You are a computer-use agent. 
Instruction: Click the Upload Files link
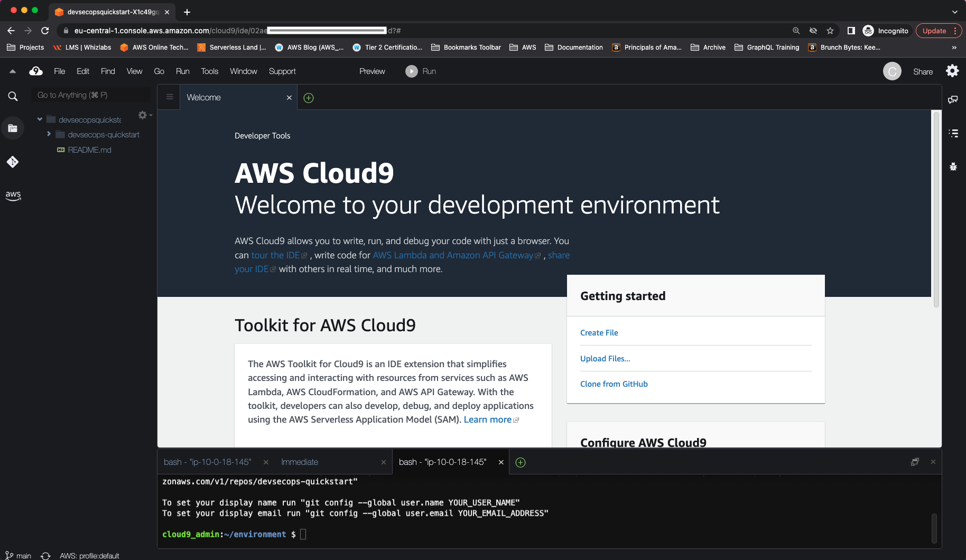(605, 359)
